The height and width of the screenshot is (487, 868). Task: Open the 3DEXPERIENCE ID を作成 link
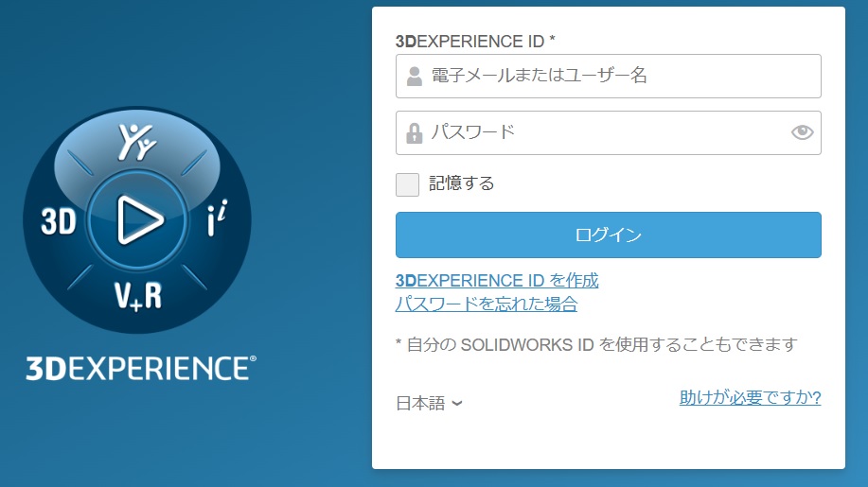(x=497, y=281)
